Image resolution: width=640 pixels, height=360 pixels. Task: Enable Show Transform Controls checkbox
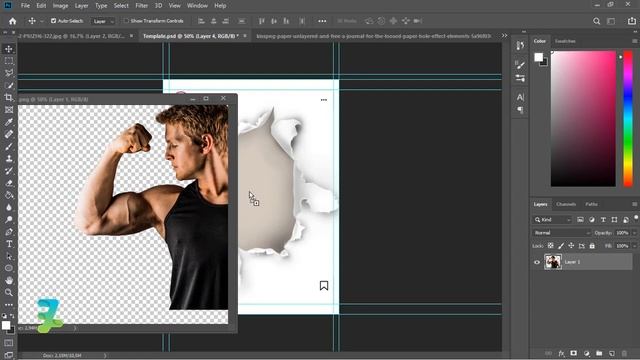point(126,20)
